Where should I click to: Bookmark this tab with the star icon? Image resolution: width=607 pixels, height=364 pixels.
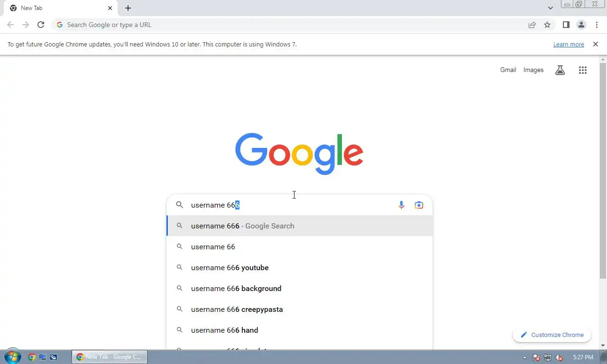point(547,25)
